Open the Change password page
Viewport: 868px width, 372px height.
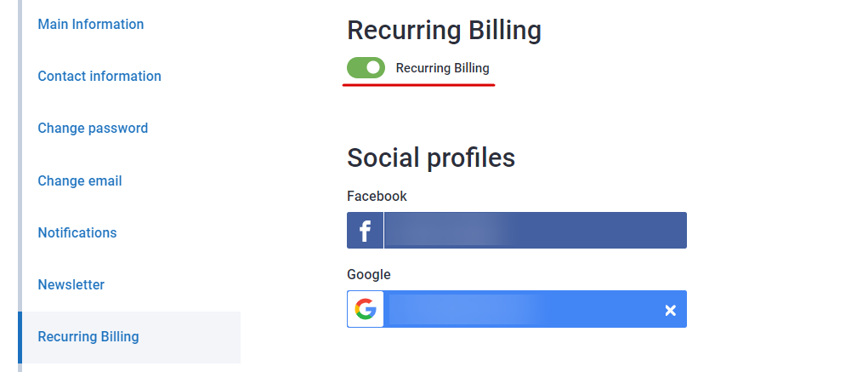pos(93,129)
